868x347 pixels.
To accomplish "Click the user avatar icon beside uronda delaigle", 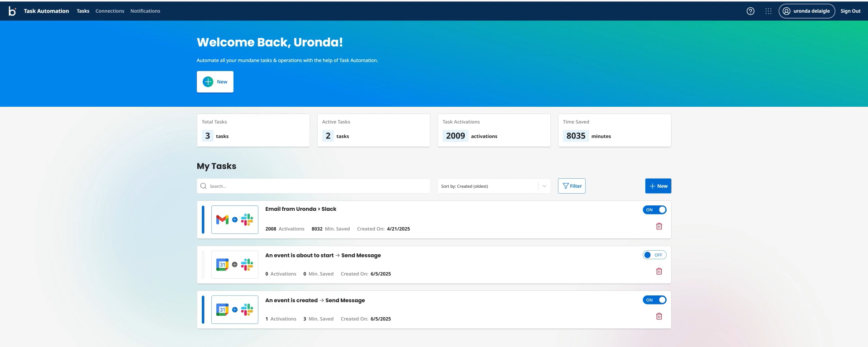I will coord(787,11).
